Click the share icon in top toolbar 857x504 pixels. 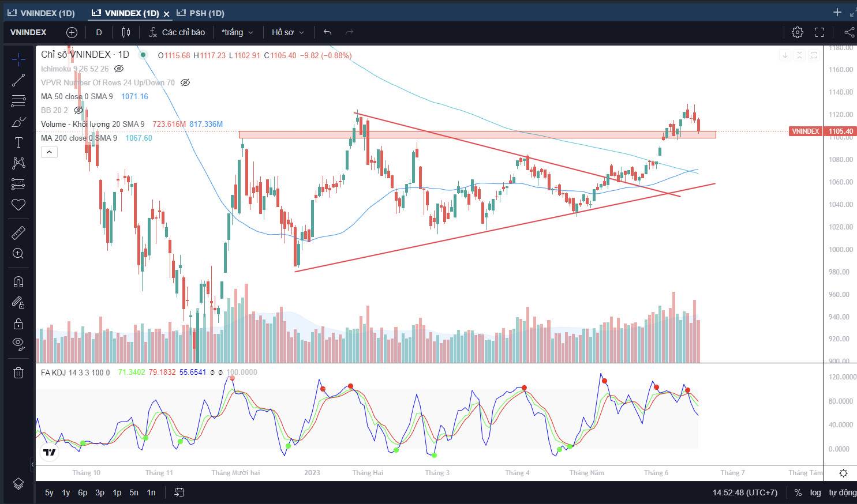[849, 32]
